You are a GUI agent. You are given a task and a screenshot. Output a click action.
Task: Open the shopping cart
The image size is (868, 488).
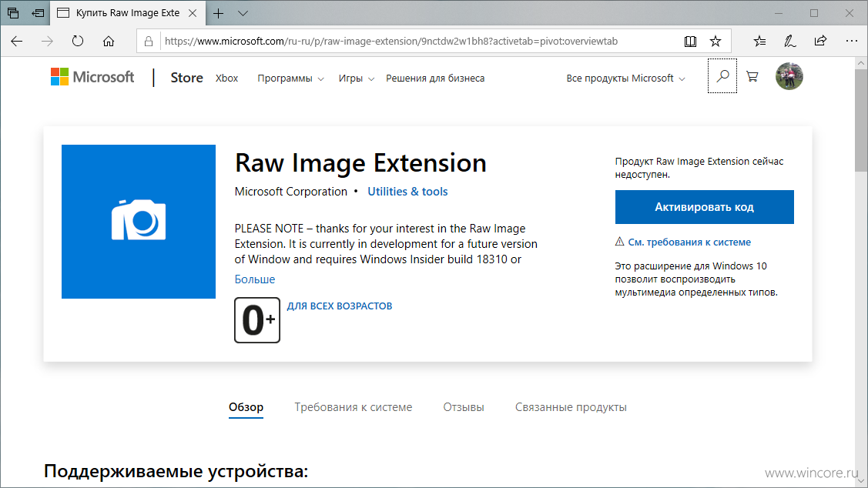[752, 76]
